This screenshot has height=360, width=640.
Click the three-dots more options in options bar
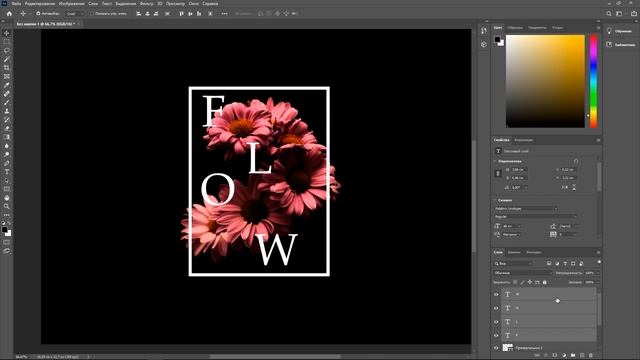[x=224, y=13]
